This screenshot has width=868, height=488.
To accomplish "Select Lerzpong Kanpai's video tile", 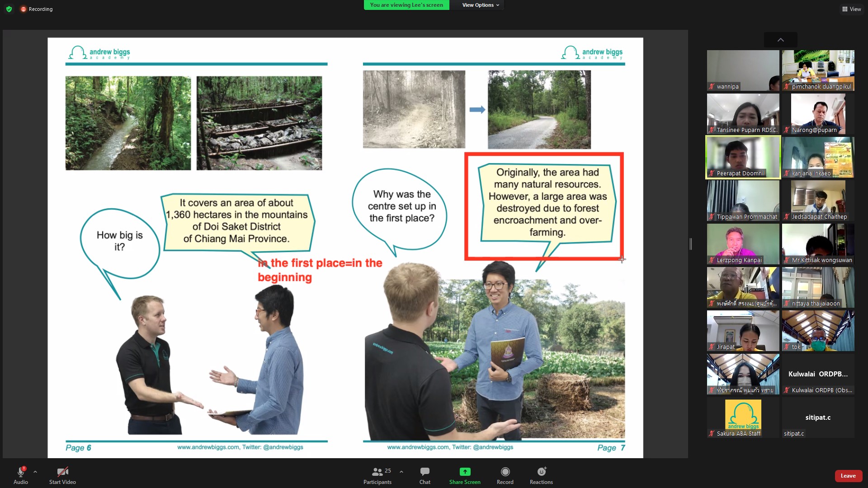I will [x=743, y=244].
